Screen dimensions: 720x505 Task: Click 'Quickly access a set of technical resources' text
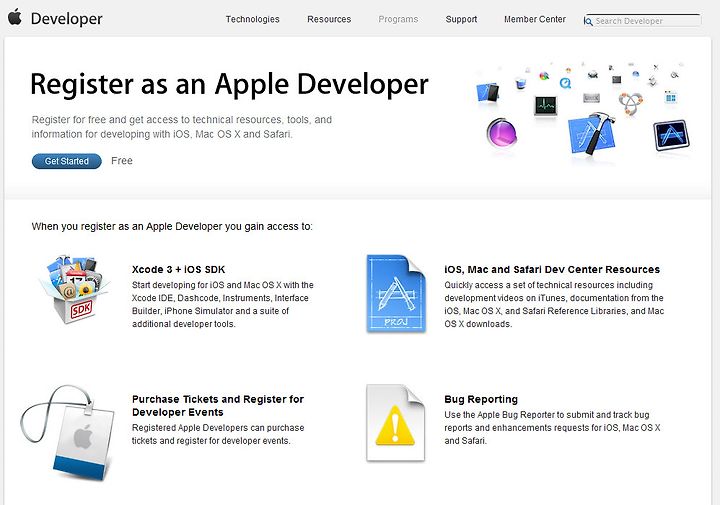pos(554,304)
